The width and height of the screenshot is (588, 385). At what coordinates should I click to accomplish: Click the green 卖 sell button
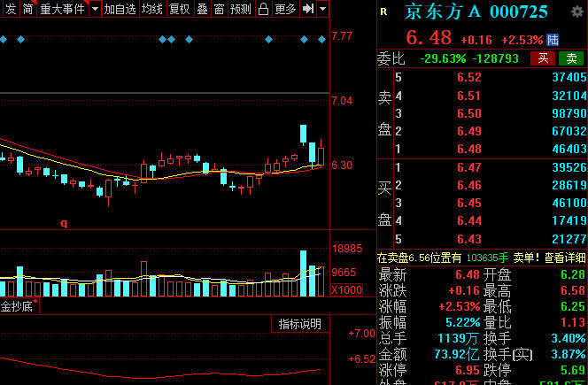571,58
